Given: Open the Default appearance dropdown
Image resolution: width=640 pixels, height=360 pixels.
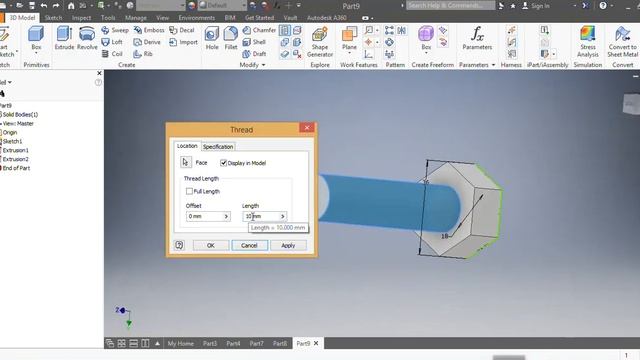Looking at the screenshot, I should click(244, 6).
